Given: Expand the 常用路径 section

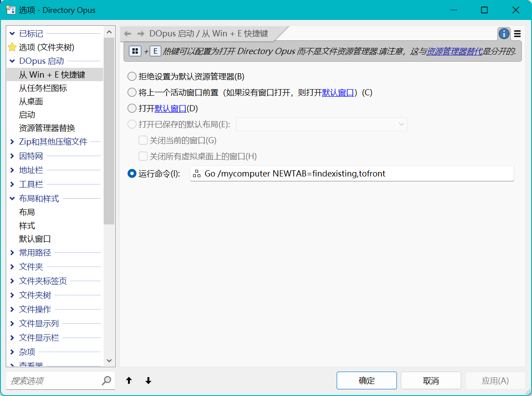Looking at the screenshot, I should click(12, 253).
